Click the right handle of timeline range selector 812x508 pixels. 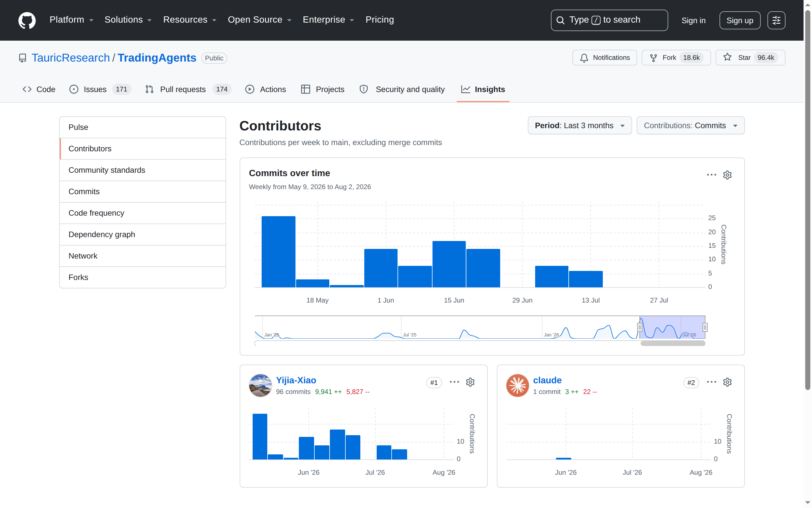pos(705,327)
